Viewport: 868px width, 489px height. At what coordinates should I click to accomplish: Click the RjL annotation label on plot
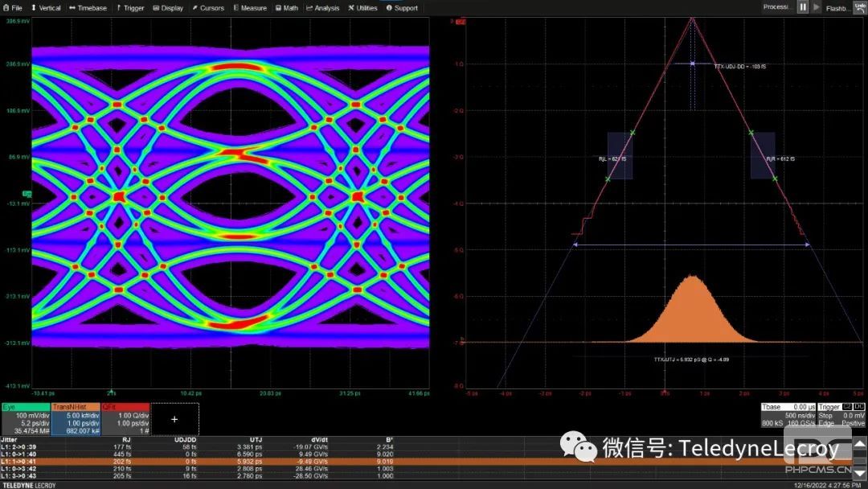tap(612, 159)
